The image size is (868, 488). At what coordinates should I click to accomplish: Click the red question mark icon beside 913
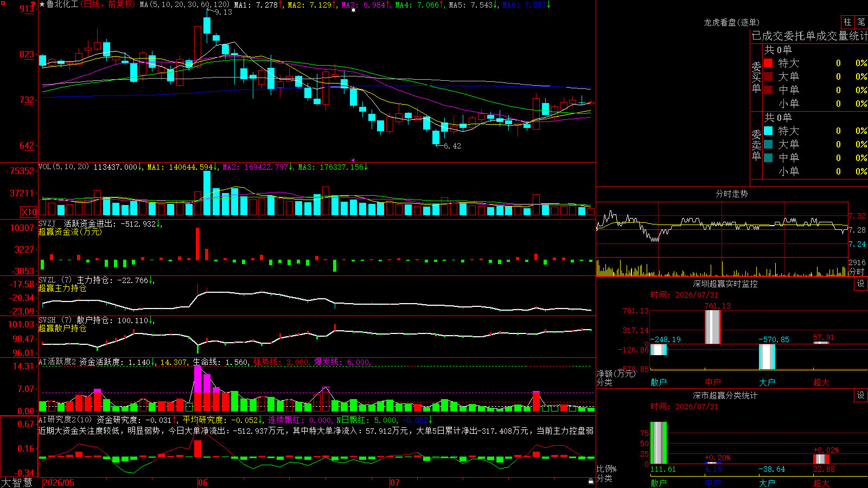(34, 5)
